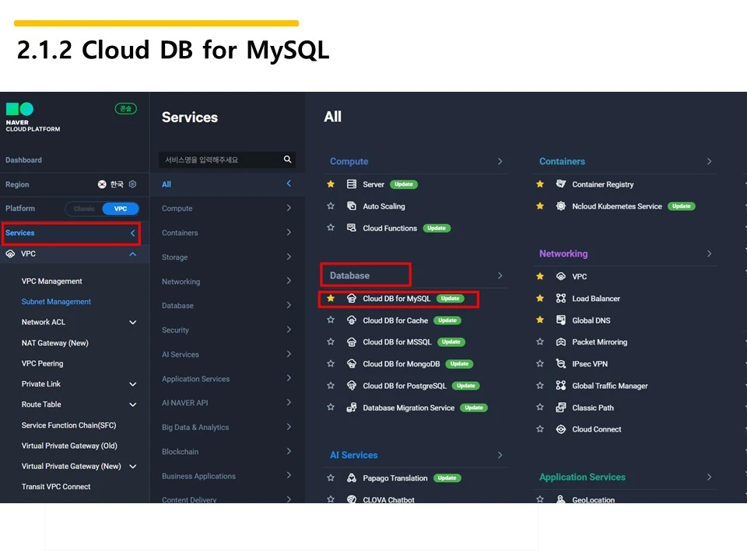747x560 pixels.
Task: Click the Region selector showing 한국
Action: click(111, 184)
